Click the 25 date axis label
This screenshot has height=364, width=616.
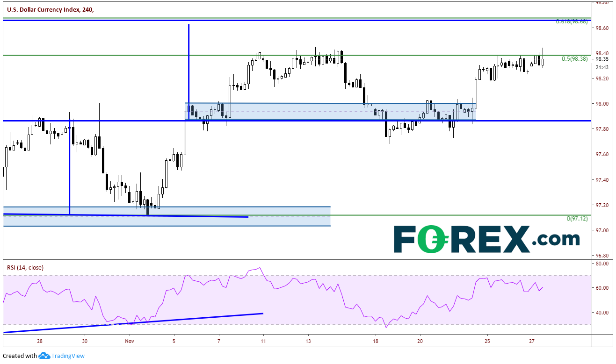click(487, 342)
